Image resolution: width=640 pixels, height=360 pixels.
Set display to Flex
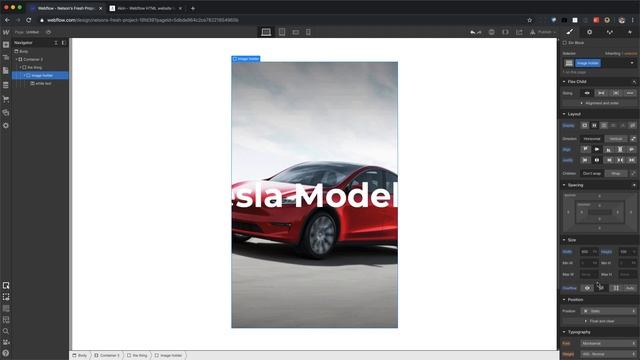pyautogui.click(x=594, y=125)
